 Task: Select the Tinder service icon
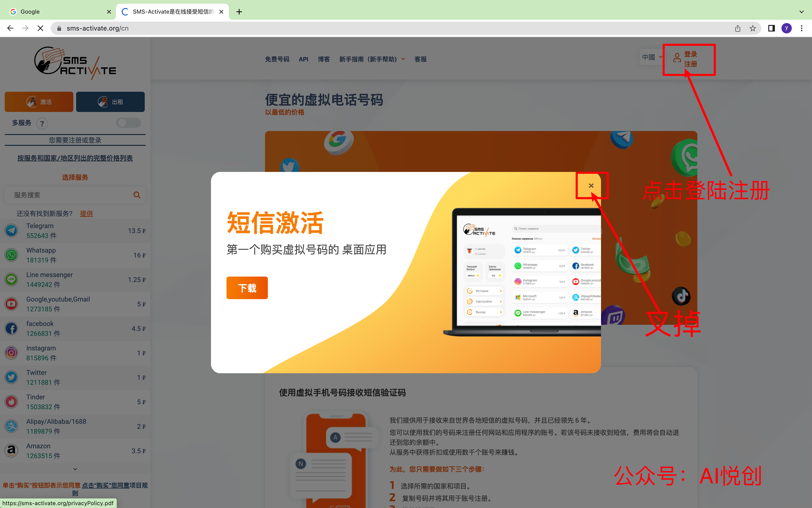12,402
